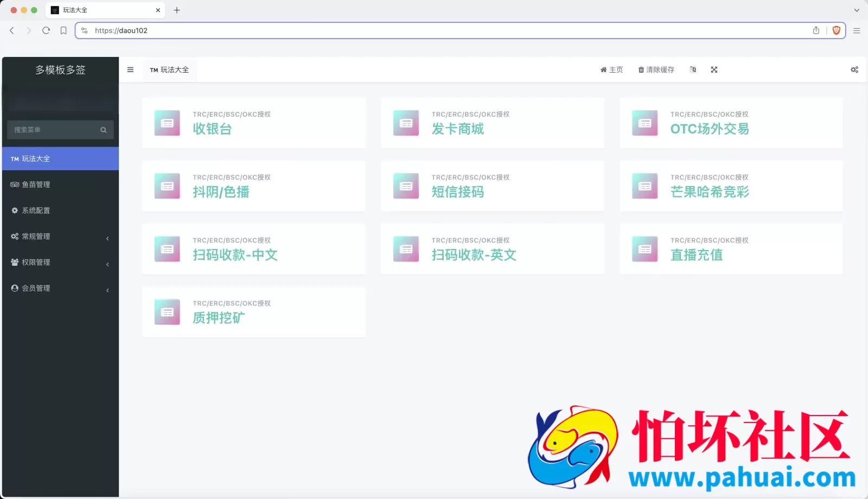Open the 直播充值 link
Image resolution: width=868 pixels, height=499 pixels.
click(x=697, y=255)
